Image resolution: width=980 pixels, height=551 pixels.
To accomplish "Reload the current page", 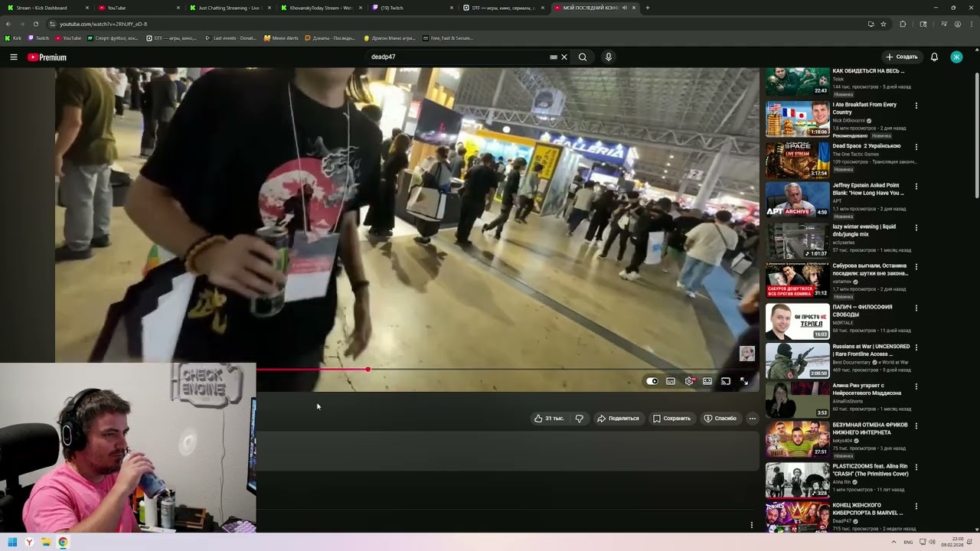I will [x=35, y=24].
